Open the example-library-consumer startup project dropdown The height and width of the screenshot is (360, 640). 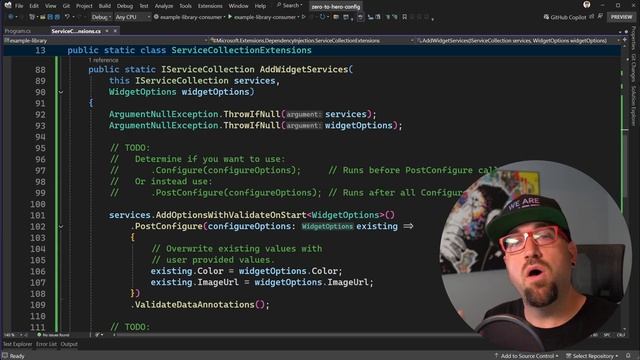(x=189, y=17)
